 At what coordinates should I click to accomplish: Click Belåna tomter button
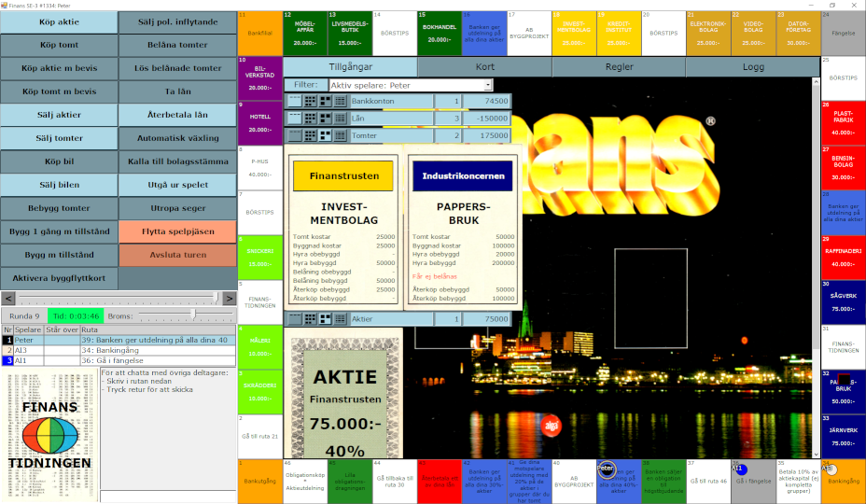[x=177, y=46]
